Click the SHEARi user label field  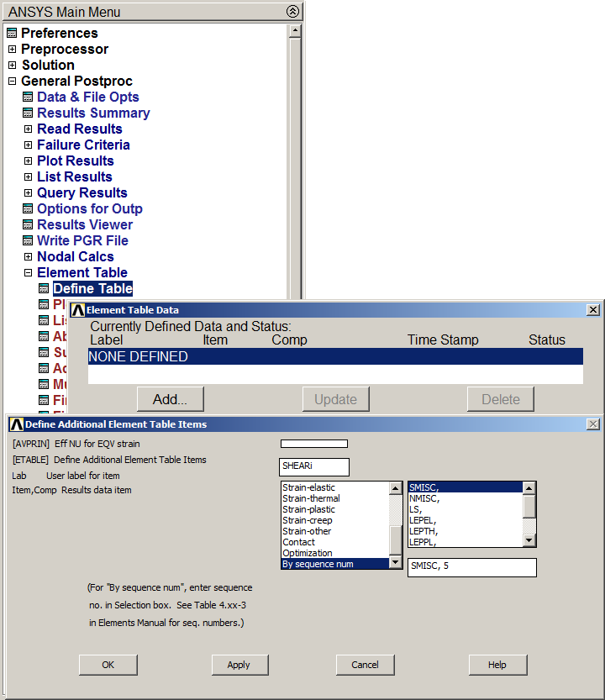313,467
